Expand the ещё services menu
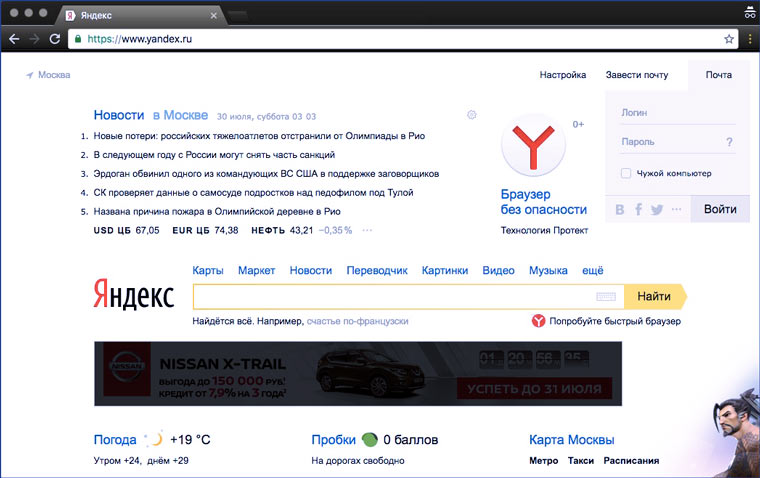Image resolution: width=760 pixels, height=478 pixels. click(x=593, y=271)
